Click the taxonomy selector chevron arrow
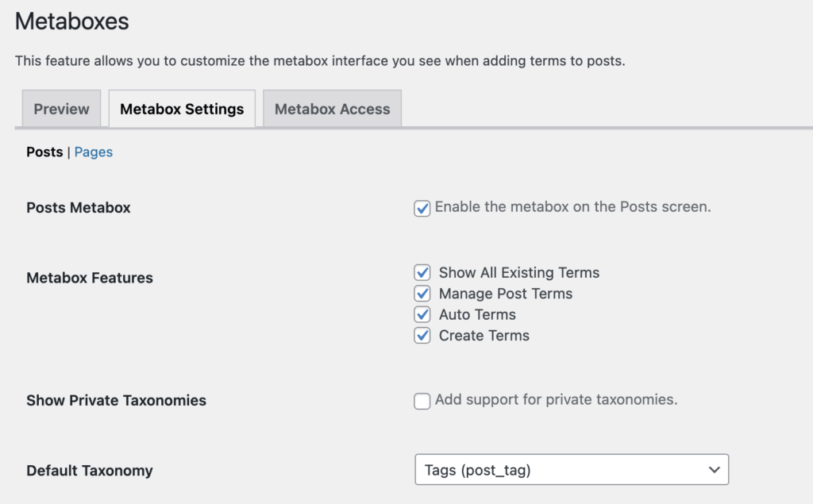Image resolution: width=813 pixels, height=504 pixels. click(715, 469)
